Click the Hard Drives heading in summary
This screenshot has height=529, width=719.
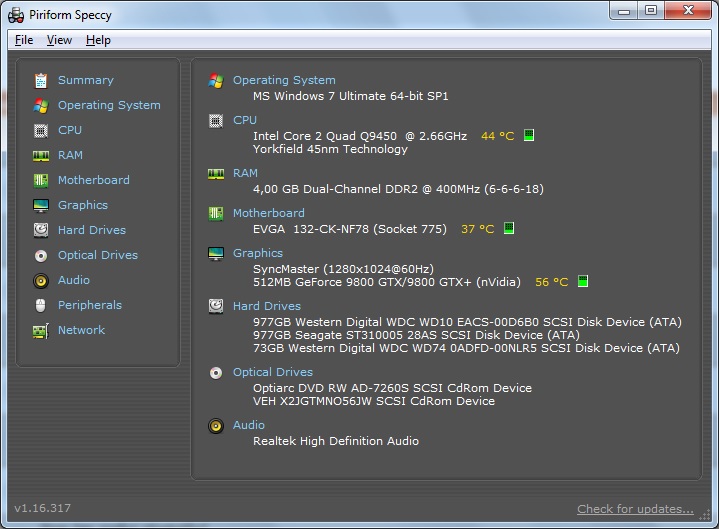coord(266,306)
